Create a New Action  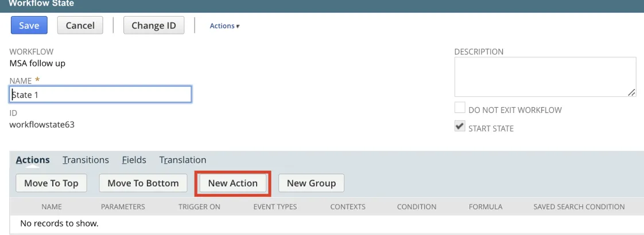[x=233, y=183]
